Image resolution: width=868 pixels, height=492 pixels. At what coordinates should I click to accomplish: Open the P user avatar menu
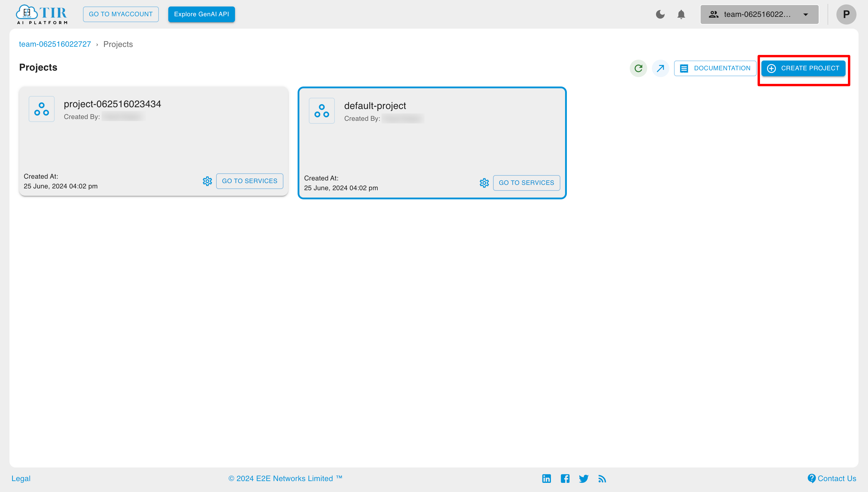point(846,14)
